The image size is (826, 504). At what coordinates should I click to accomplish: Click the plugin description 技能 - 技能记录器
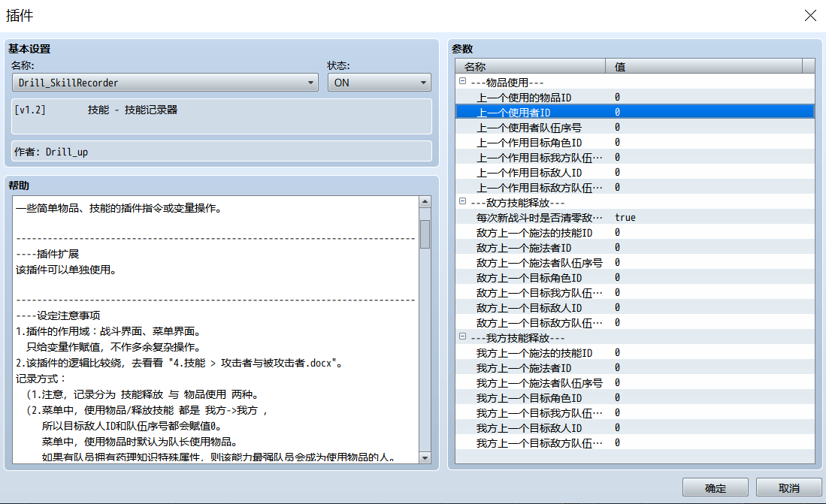coord(132,110)
